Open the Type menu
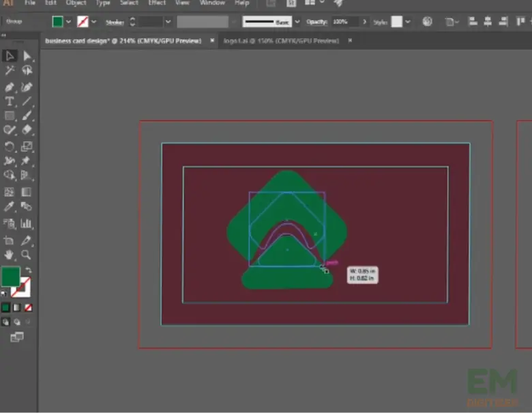Viewport: 532px width, 413px height. pos(103,3)
